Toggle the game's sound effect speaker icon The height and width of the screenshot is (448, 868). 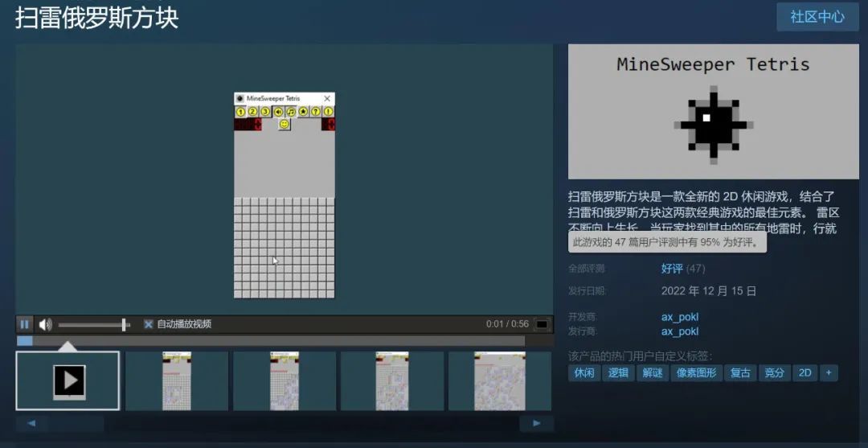(278, 112)
